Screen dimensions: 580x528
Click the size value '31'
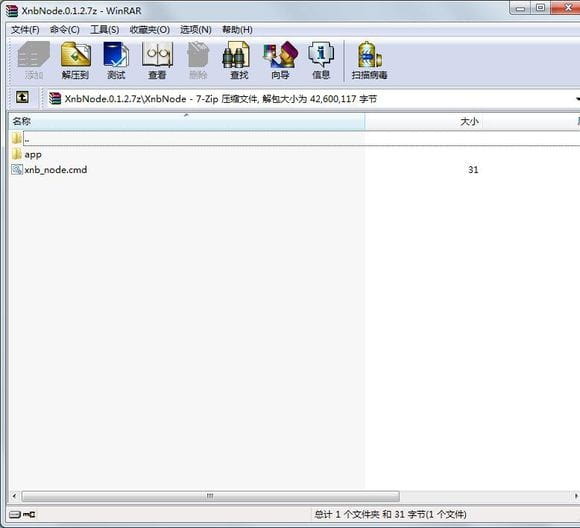pos(473,170)
